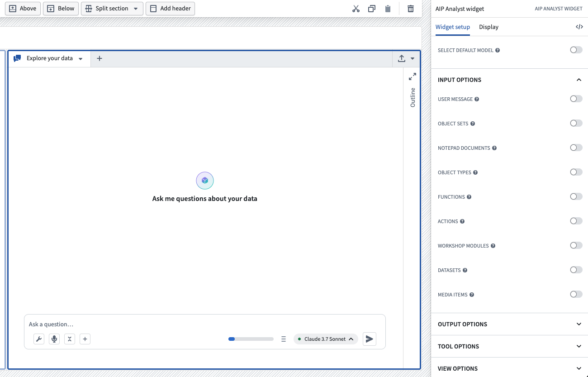Click the trash delete icon

(409, 8)
